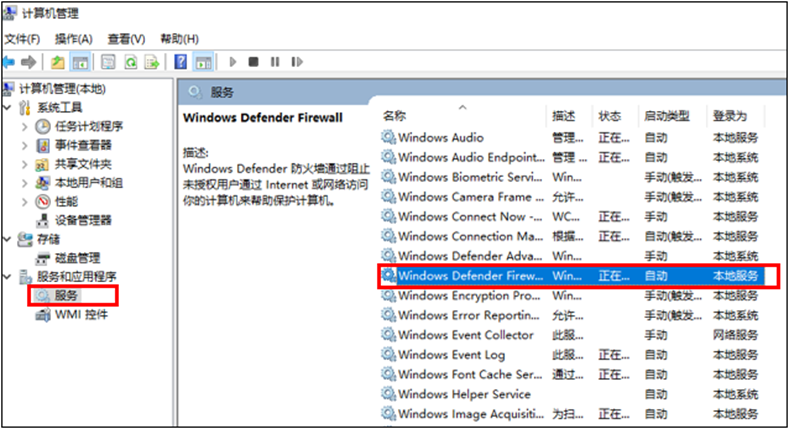This screenshot has height=429, width=789.
Task: Stop the service with the square icon
Action: tap(253, 62)
